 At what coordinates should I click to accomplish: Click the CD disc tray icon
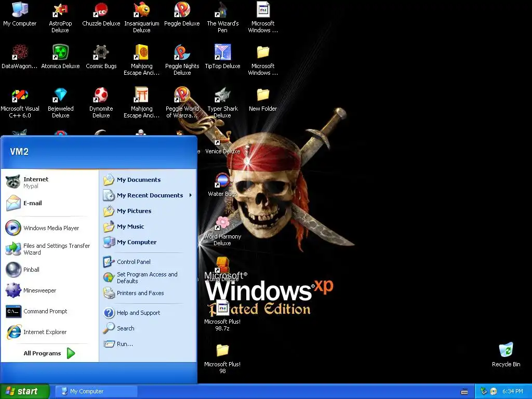(494, 392)
